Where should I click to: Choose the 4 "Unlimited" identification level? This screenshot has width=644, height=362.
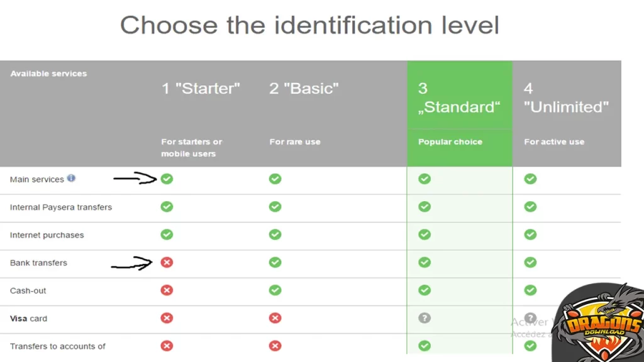click(x=566, y=98)
